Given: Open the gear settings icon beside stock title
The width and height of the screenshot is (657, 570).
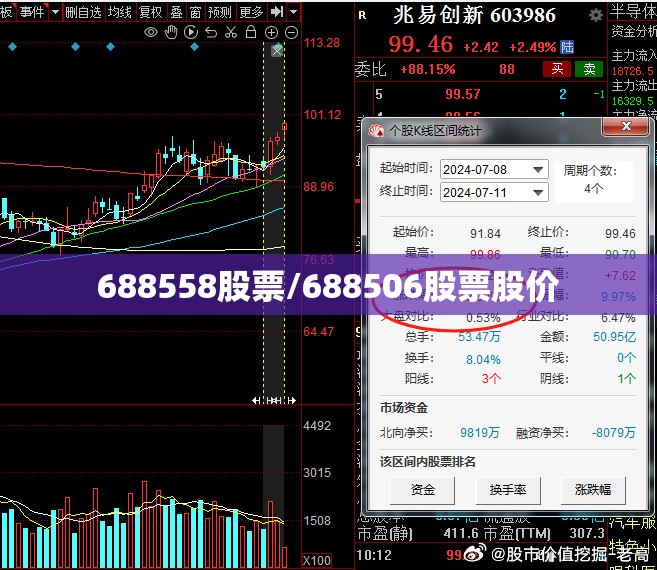Looking at the screenshot, I should tap(595, 16).
